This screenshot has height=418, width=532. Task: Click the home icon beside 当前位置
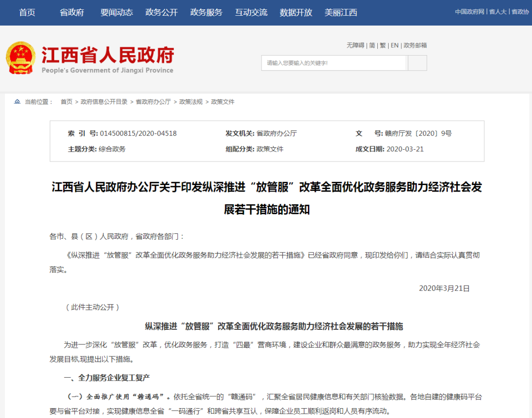coord(17,101)
